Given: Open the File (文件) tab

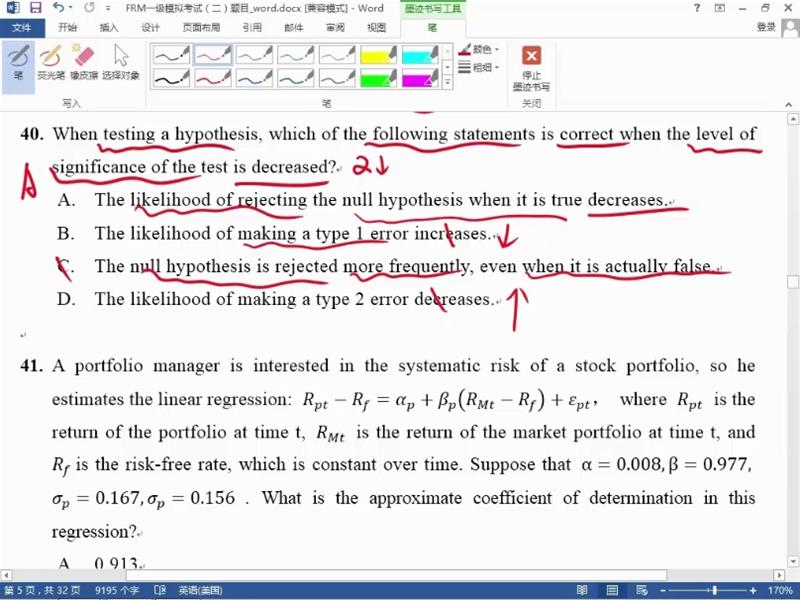Looking at the screenshot, I should click(21, 28).
